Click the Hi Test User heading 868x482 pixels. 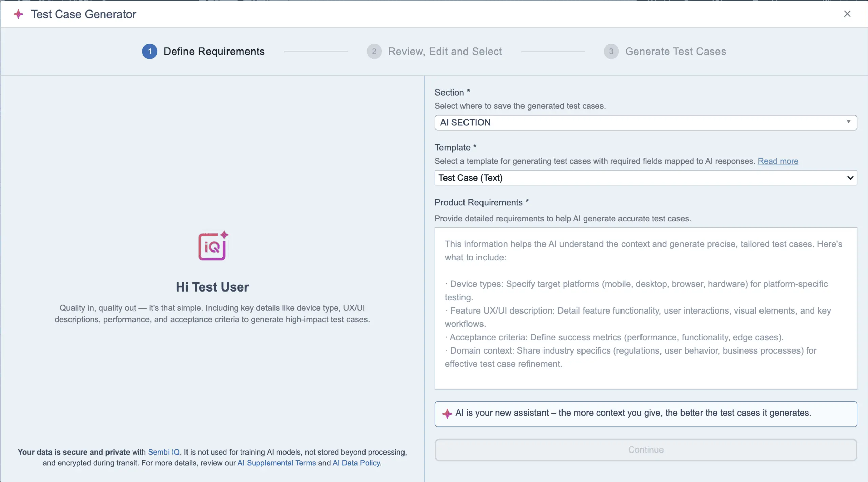[212, 287]
